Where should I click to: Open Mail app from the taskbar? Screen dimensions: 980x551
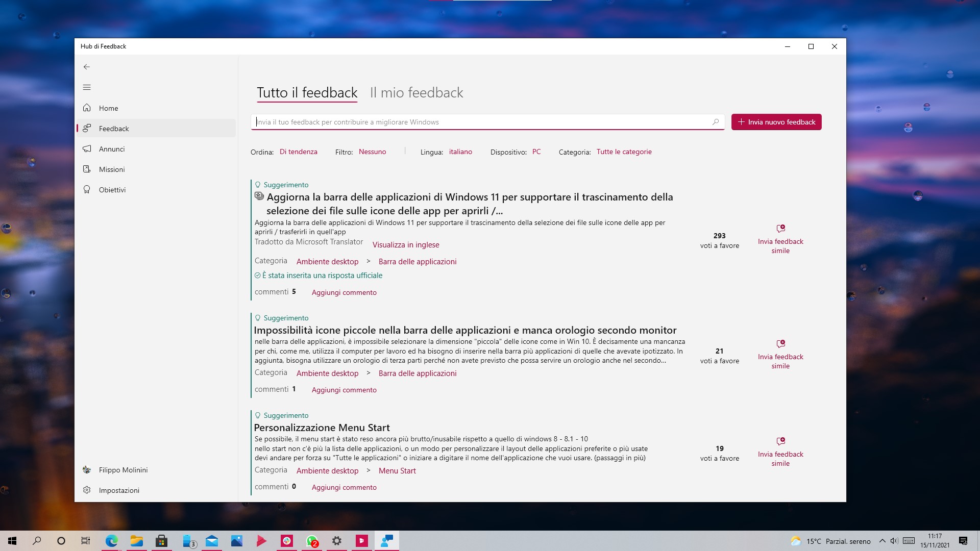pos(212,541)
